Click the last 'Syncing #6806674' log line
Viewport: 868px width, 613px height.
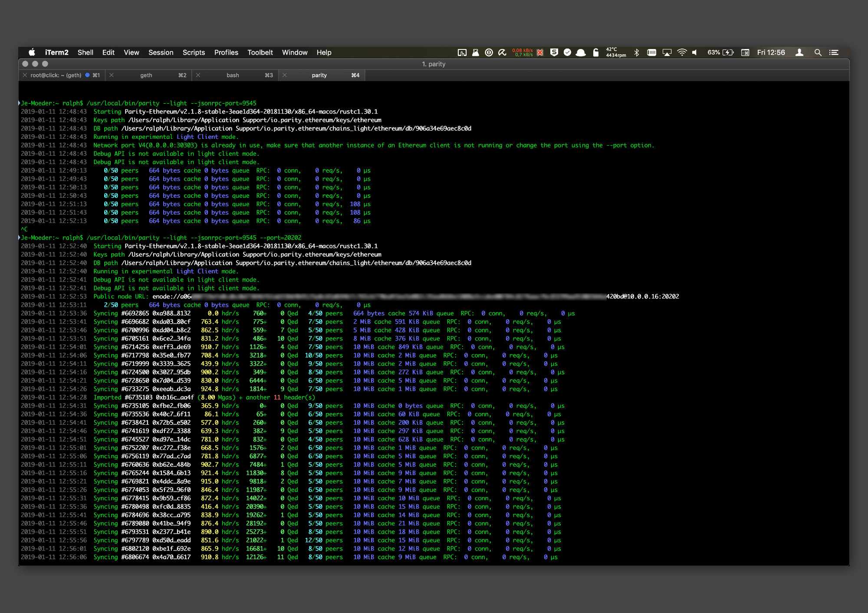(289, 557)
